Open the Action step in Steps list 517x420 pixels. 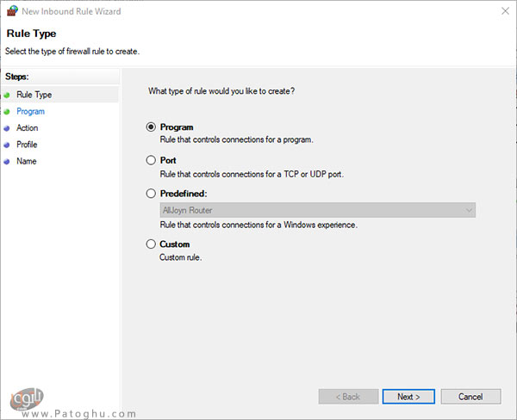point(28,128)
